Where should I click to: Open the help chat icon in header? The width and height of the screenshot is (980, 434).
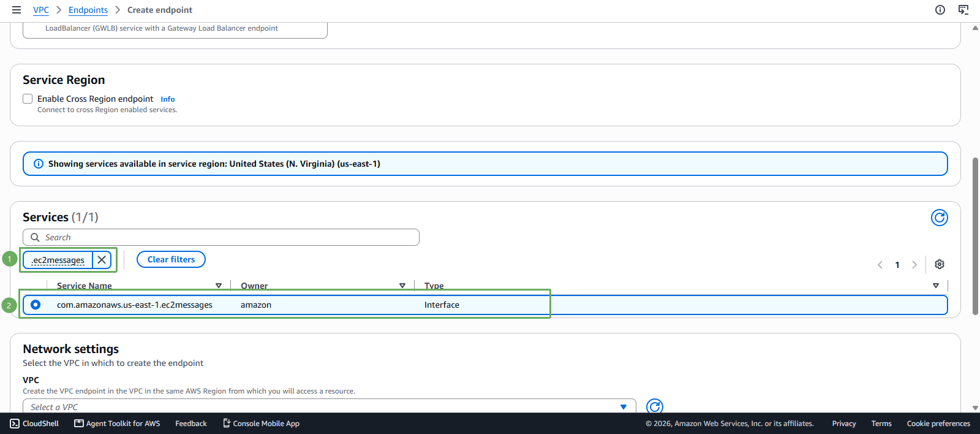963,10
